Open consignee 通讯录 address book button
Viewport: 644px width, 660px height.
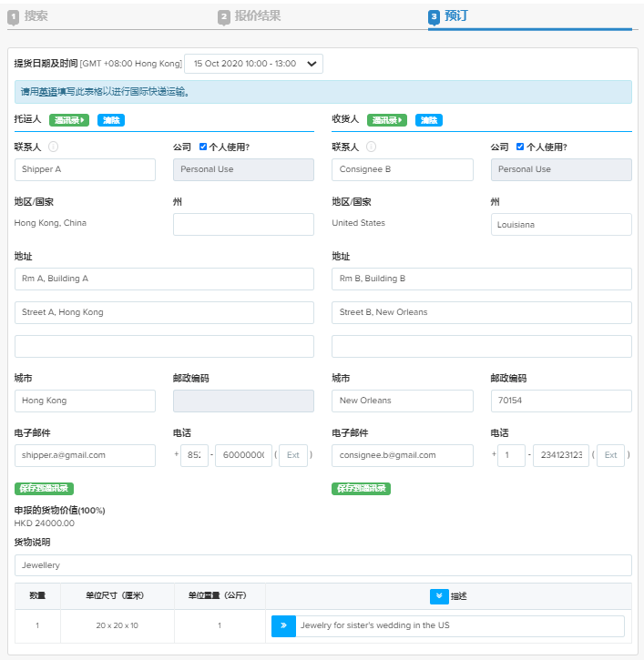(x=387, y=120)
